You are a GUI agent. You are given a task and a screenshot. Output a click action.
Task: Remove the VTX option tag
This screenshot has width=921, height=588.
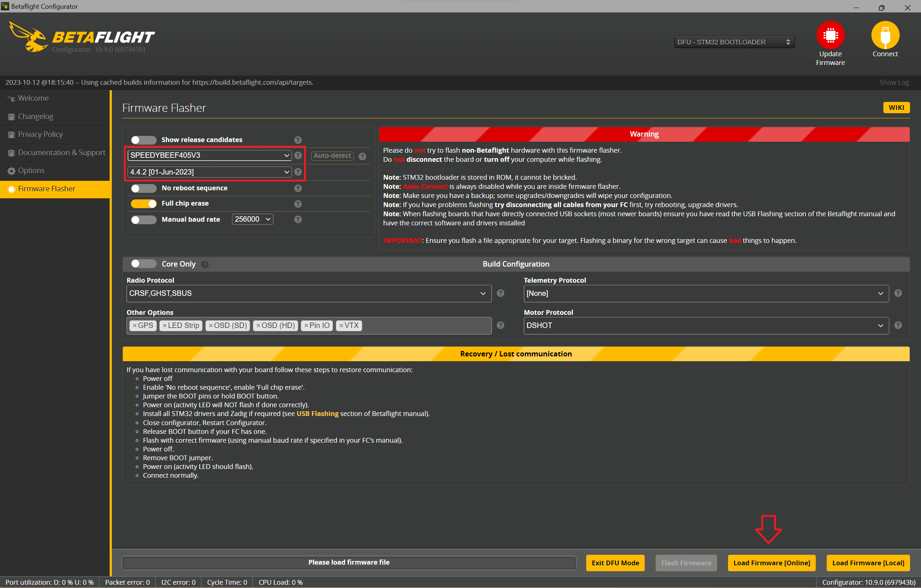(341, 326)
